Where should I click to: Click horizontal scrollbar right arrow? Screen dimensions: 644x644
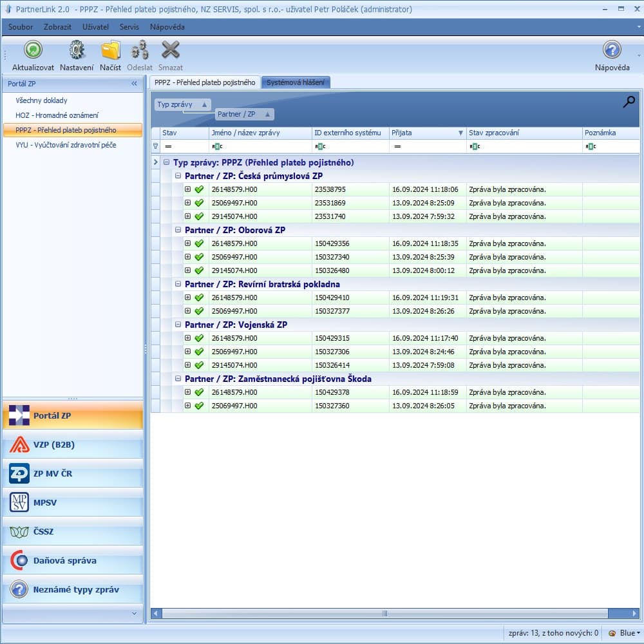(x=634, y=614)
